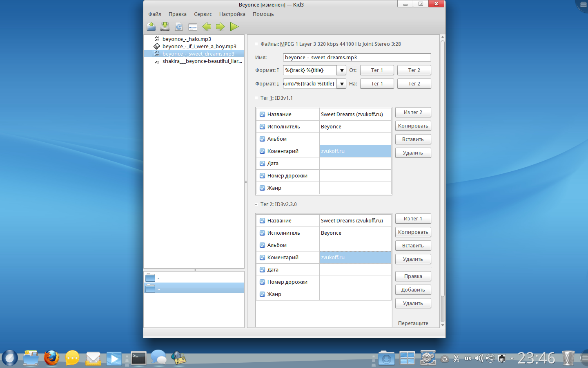Click the revert changes toolbar icon
This screenshot has width=588, height=368.
pos(179,27)
